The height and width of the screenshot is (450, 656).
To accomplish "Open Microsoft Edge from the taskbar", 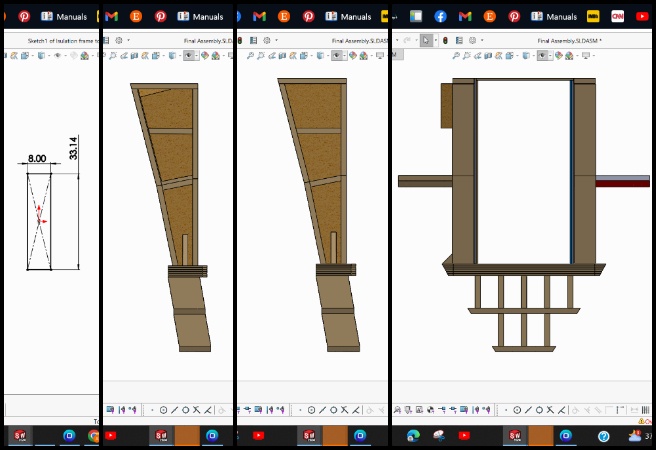I will click(x=412, y=436).
